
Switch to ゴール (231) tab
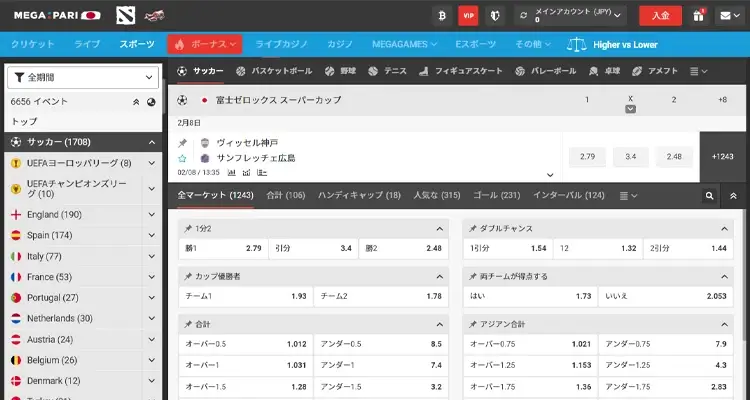[x=496, y=195]
